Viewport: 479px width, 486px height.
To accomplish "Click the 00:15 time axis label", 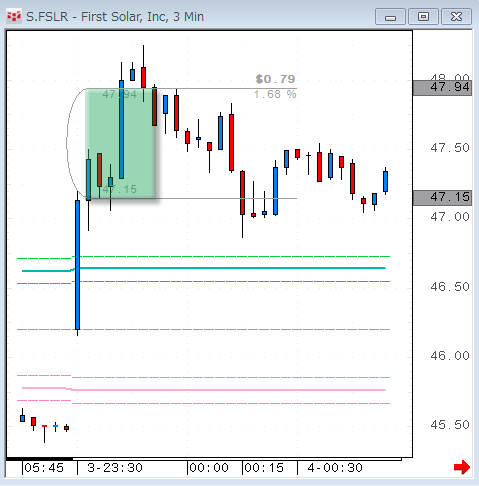I will tap(264, 468).
